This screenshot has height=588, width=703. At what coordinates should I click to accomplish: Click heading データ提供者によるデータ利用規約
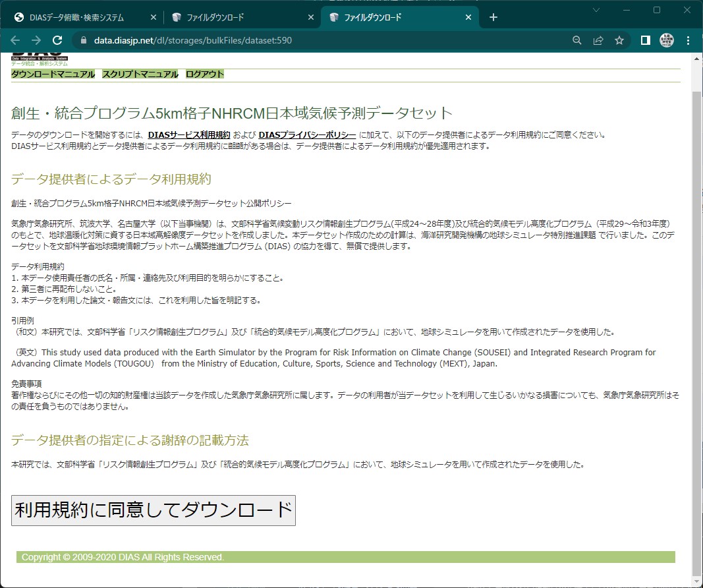(111, 179)
